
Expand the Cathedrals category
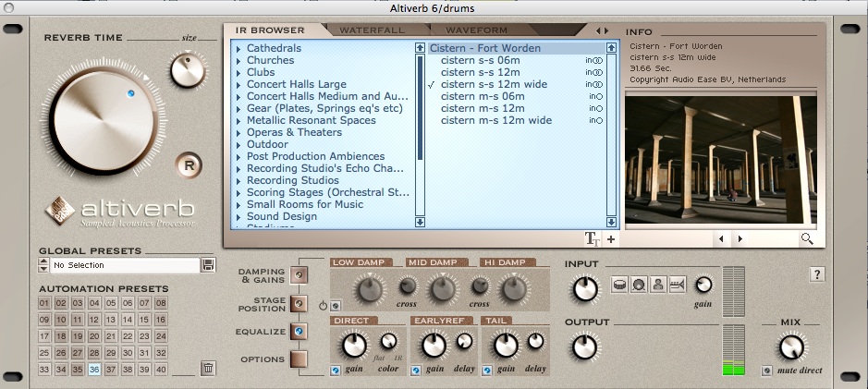[x=238, y=49]
